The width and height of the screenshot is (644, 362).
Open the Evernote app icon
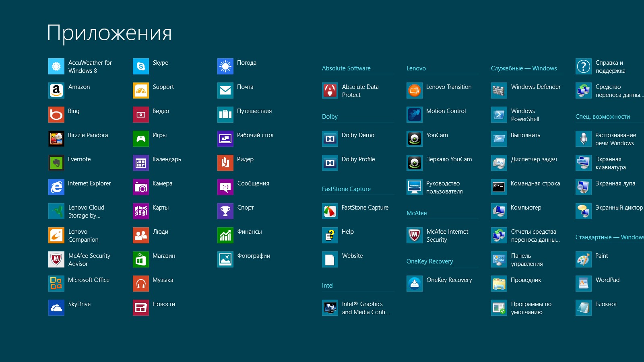(x=56, y=163)
